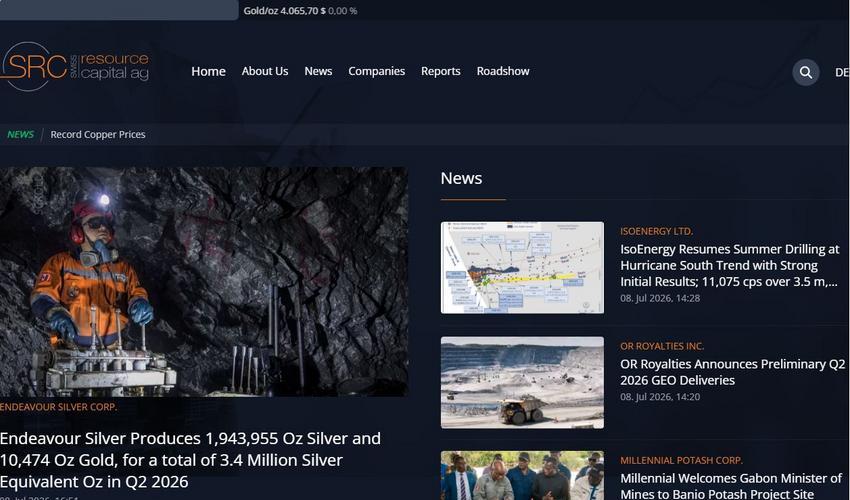
Task: Open the IsoEnergy drilling map thumbnail
Action: coord(522,267)
